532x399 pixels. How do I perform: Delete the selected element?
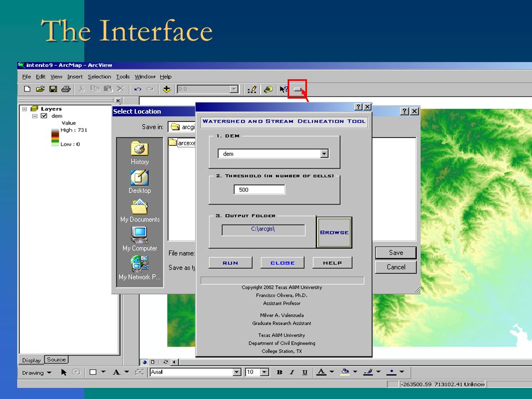click(120, 89)
